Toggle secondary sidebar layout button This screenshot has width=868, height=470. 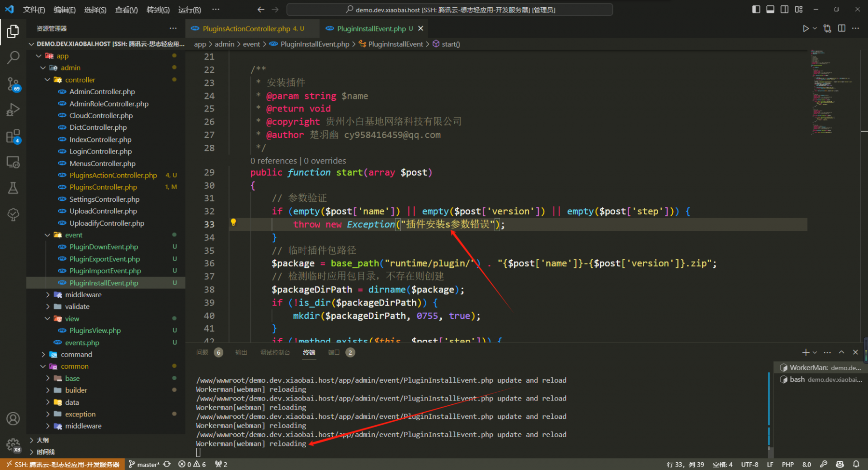(785, 9)
